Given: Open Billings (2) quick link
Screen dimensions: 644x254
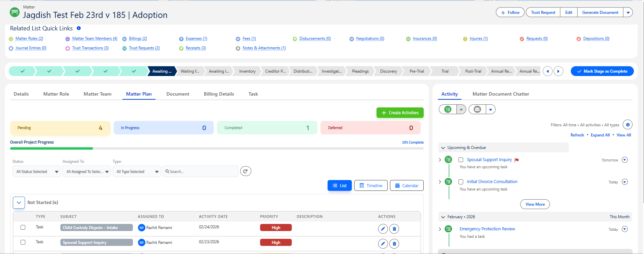Looking at the screenshot, I should (x=138, y=39).
